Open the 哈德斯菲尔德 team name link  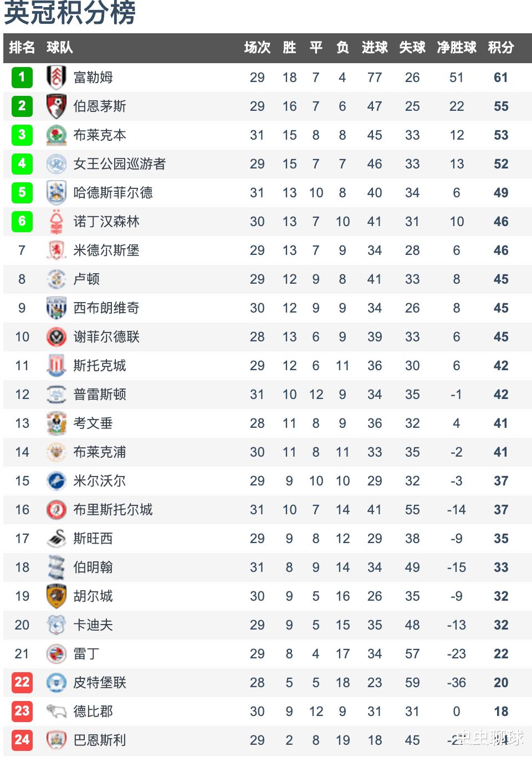pyautogui.click(x=113, y=193)
